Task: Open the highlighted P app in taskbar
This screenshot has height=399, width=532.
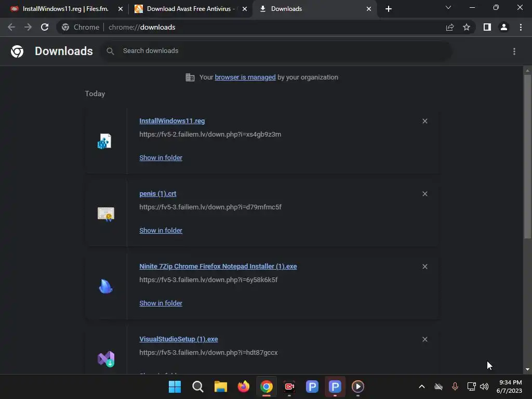Action: (x=335, y=387)
